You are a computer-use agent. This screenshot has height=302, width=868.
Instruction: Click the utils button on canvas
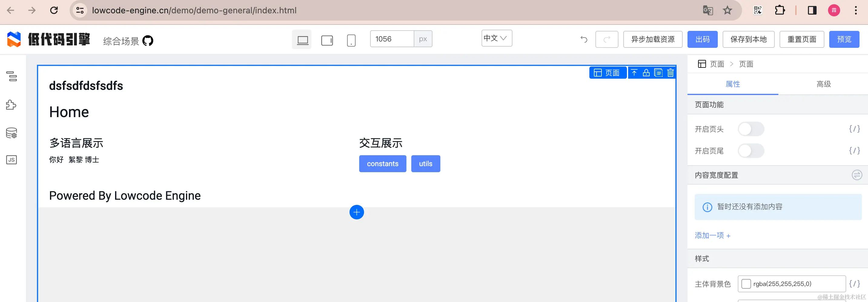point(426,164)
